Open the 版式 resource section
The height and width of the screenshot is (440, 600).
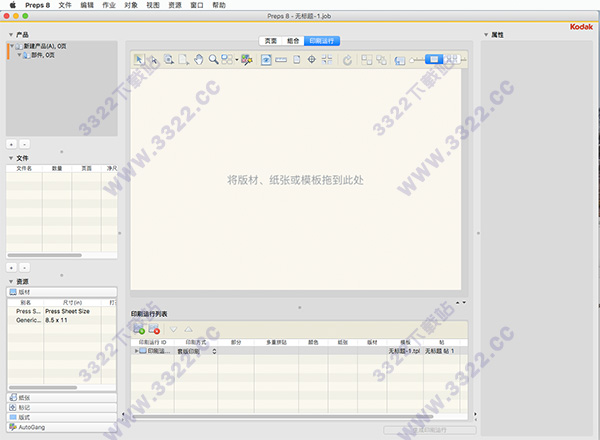point(62,417)
